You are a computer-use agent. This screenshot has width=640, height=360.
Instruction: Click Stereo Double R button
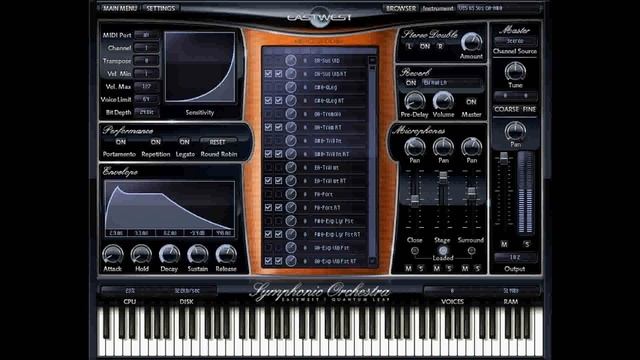440,47
